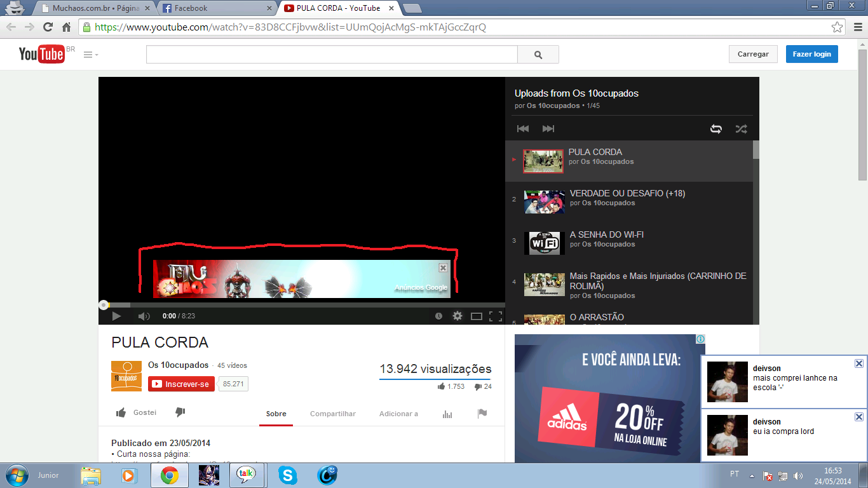Click the browser back arrow
868x488 pixels.
click(x=11, y=27)
